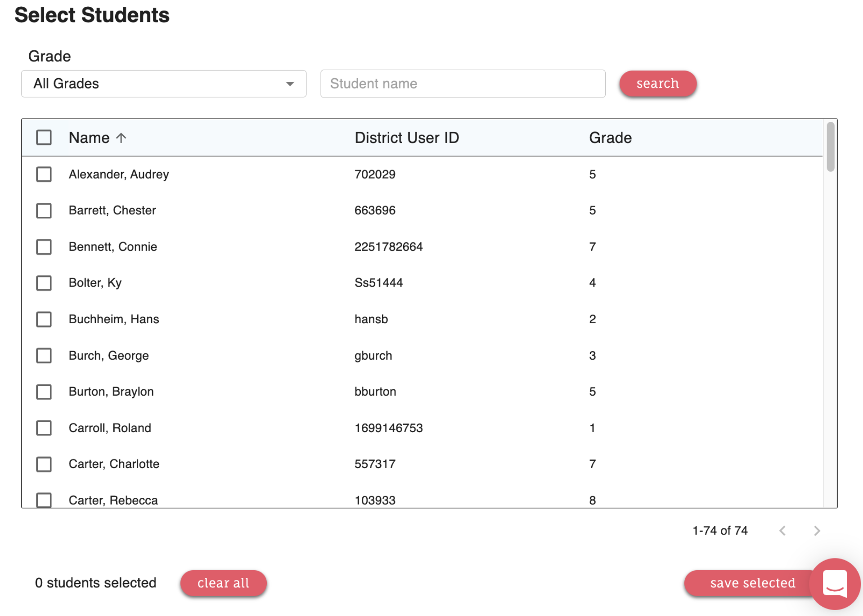
Task: Sort by the Grade column header
Action: [610, 138]
